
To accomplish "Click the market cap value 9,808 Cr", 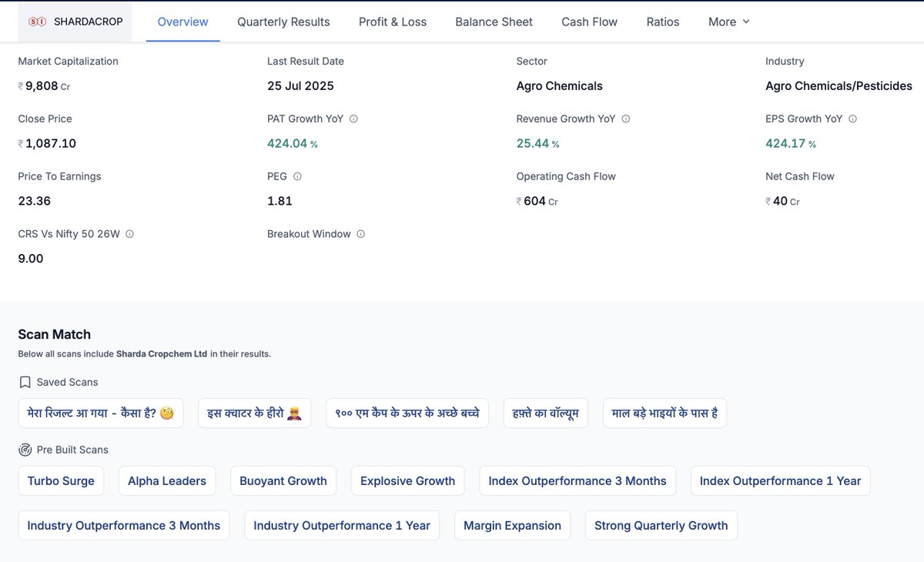I will [x=44, y=86].
